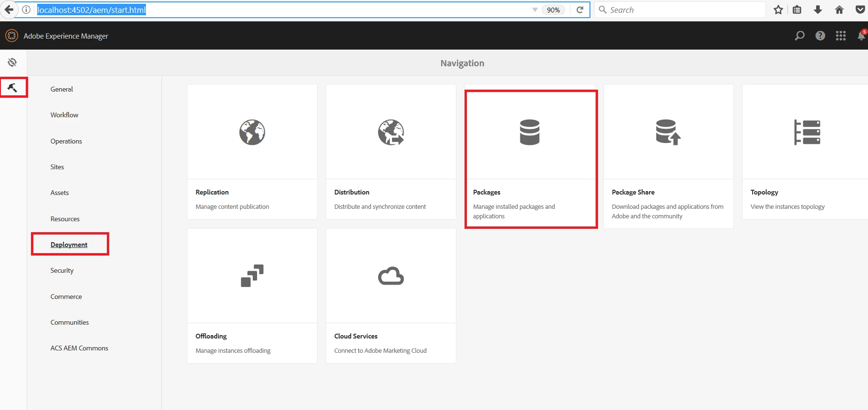Go back with browser back arrow
868x410 pixels.
click(9, 10)
